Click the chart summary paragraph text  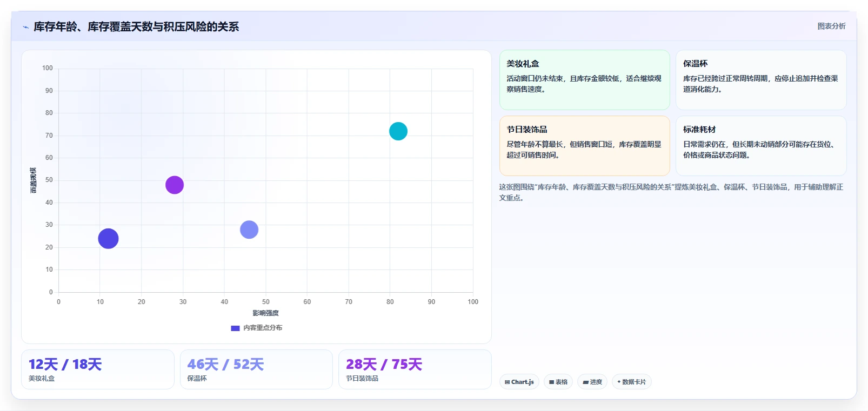671,192
